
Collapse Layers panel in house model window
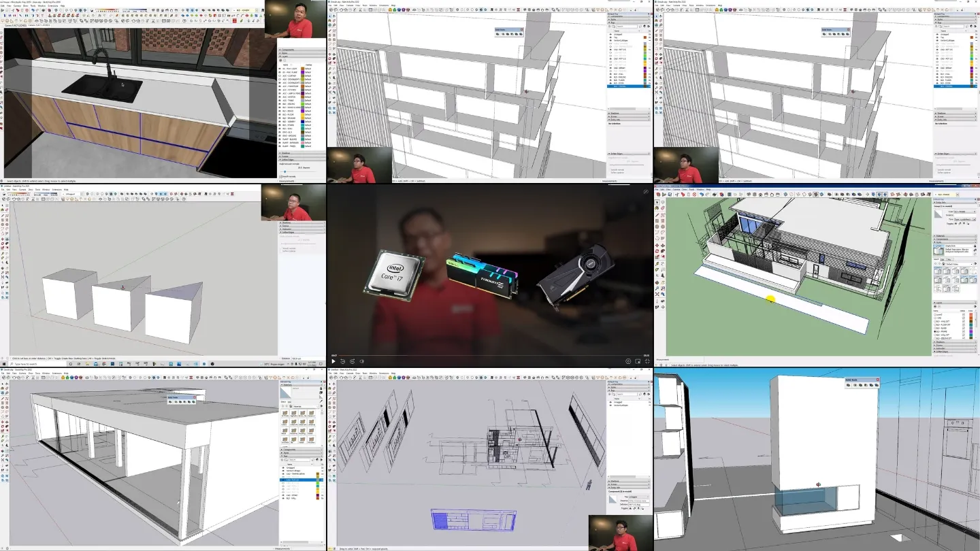tap(955, 303)
